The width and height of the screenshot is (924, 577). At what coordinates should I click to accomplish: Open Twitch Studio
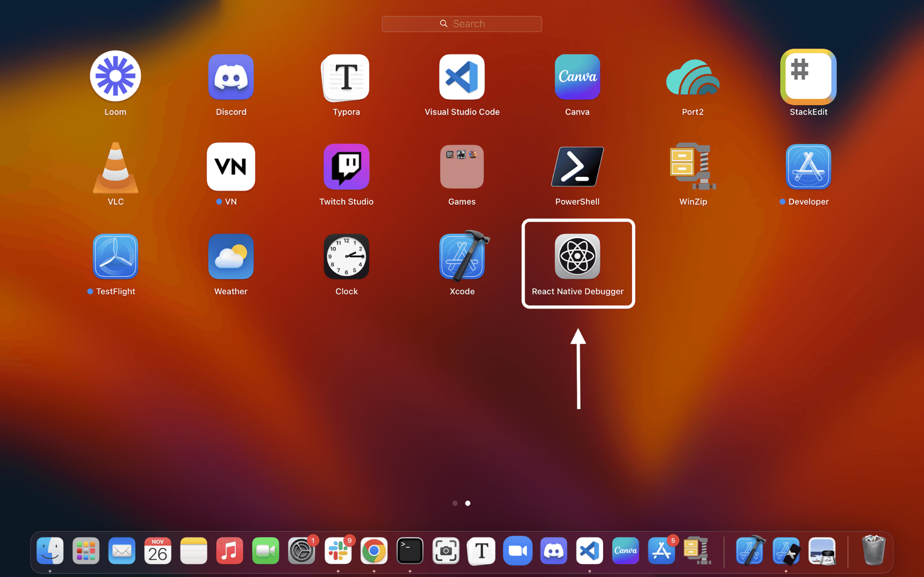point(346,167)
